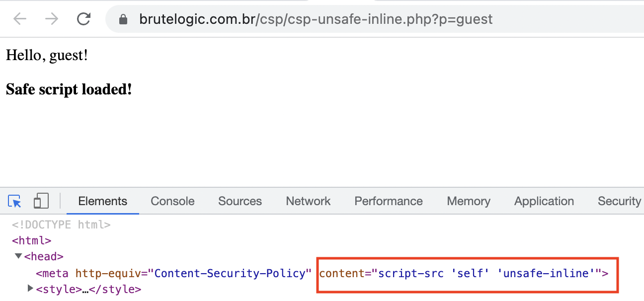Open the Application panel

click(544, 201)
